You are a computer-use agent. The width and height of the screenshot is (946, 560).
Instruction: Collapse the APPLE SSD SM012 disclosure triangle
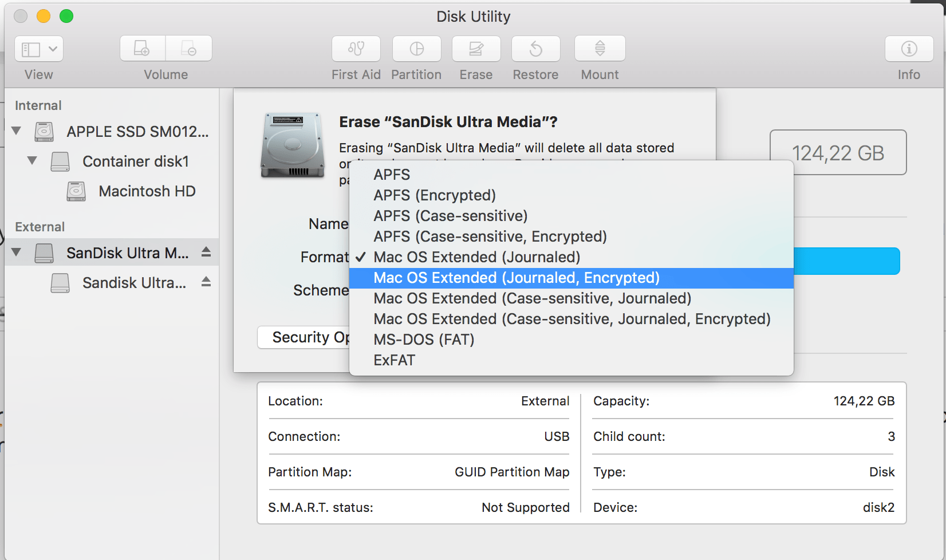point(16,131)
